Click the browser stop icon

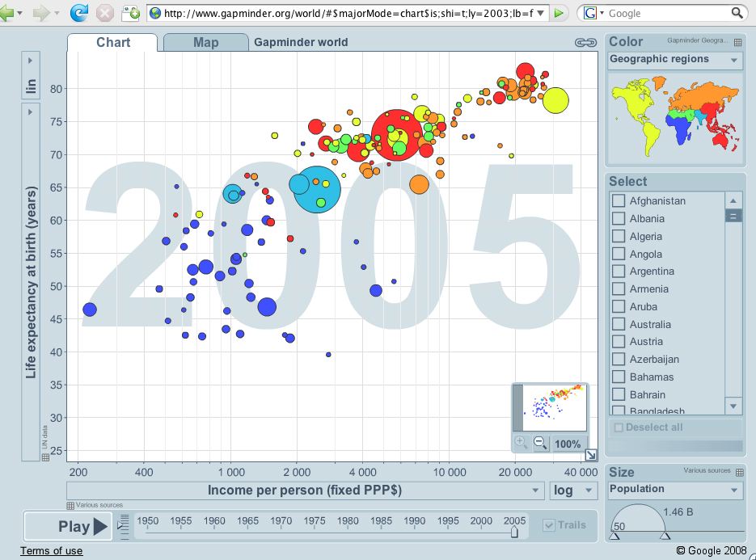point(104,13)
